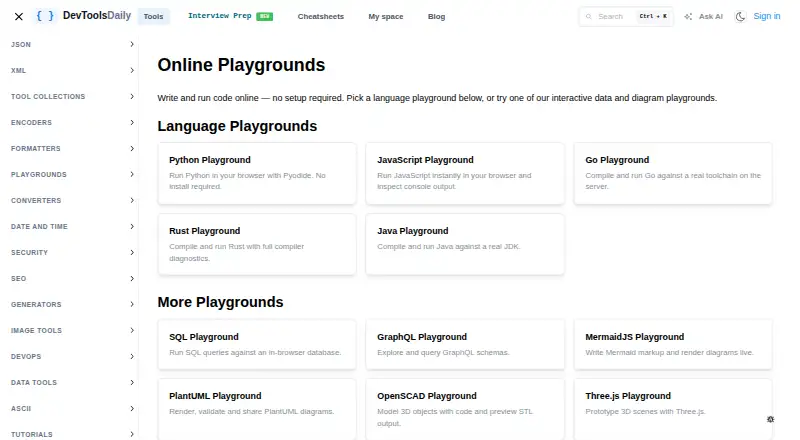This screenshot has width=800, height=440.
Task: Open the Python Playground card
Action: tap(257, 174)
